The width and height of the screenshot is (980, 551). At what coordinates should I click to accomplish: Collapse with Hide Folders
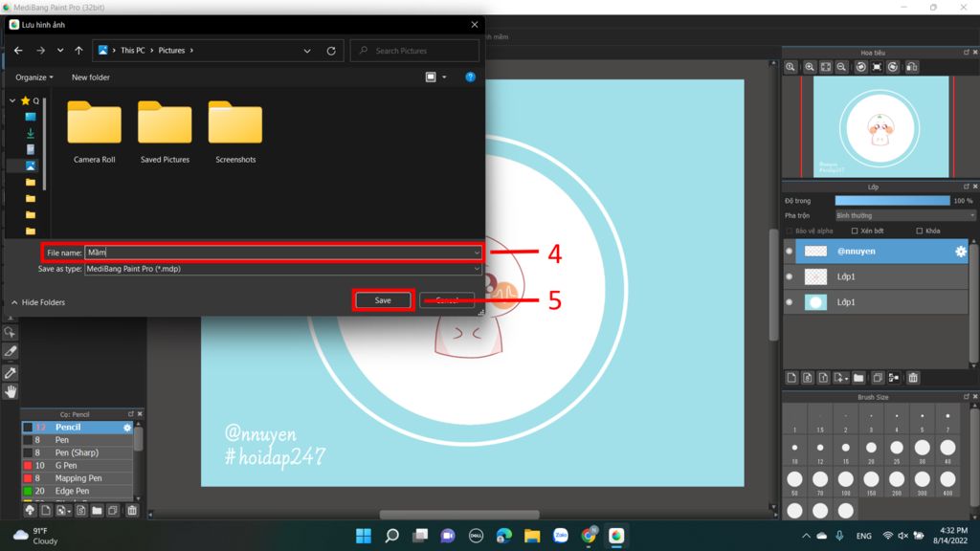[x=38, y=302]
